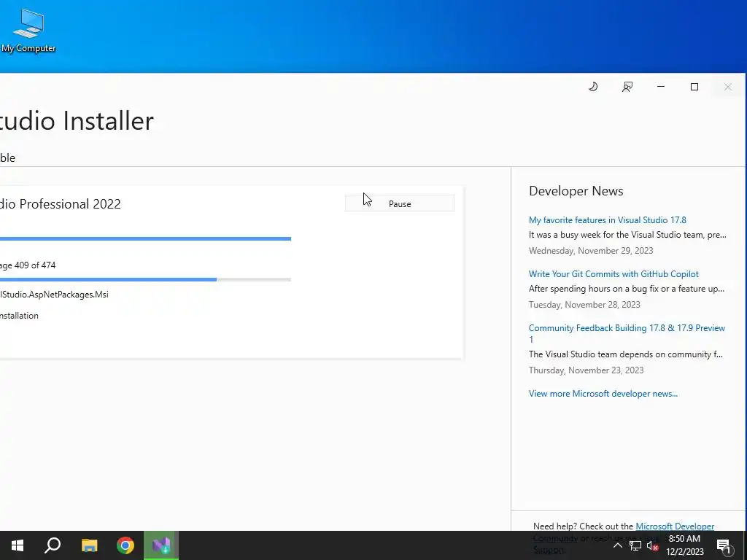Open muted volume tray icon
This screenshot has width=747, height=560.
click(653, 545)
